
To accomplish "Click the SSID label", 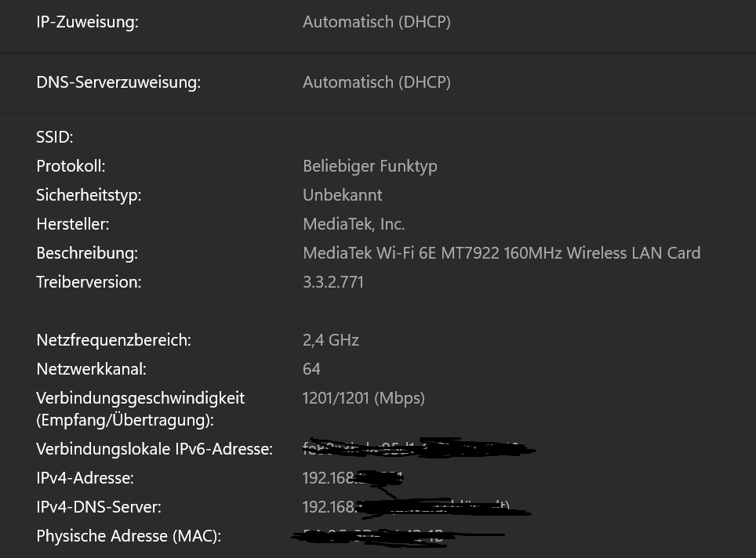I will click(x=55, y=137).
